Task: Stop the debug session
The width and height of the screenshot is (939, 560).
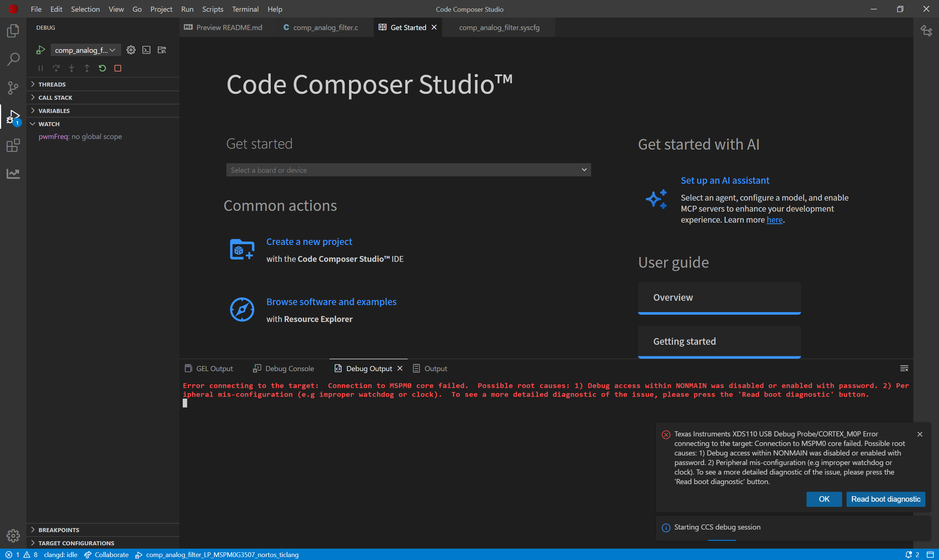Action: (x=118, y=68)
